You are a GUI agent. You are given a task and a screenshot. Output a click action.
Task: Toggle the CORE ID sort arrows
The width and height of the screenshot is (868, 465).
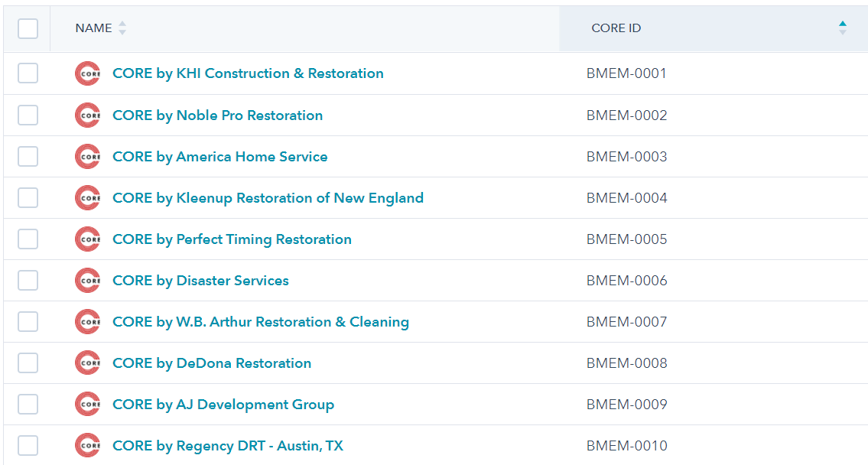[842, 28]
